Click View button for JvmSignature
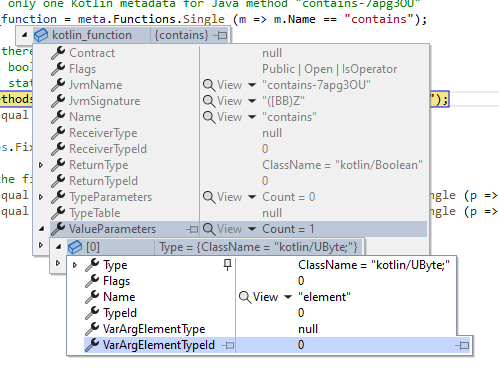 pyautogui.click(x=230, y=101)
